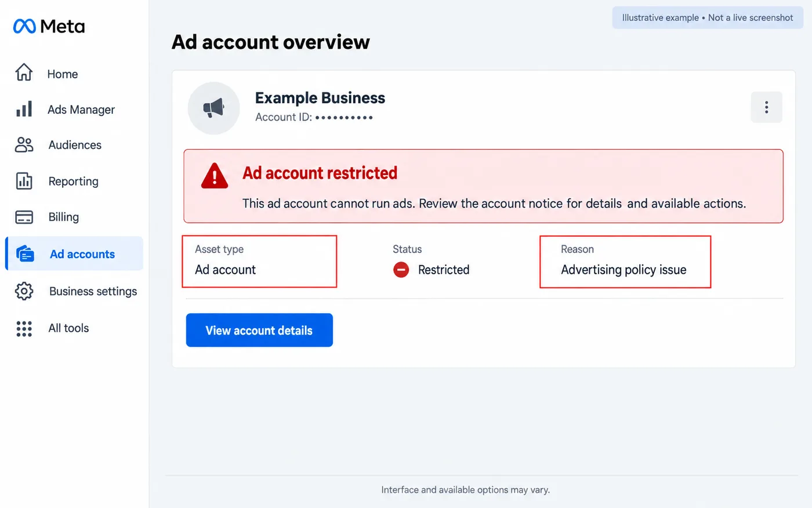This screenshot has height=508, width=812.
Task: Click the Meta logo
Action: (x=49, y=26)
